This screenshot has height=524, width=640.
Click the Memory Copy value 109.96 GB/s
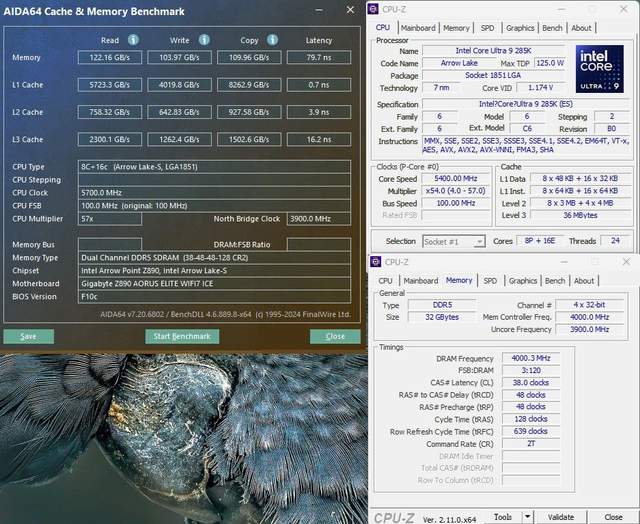[x=249, y=58]
